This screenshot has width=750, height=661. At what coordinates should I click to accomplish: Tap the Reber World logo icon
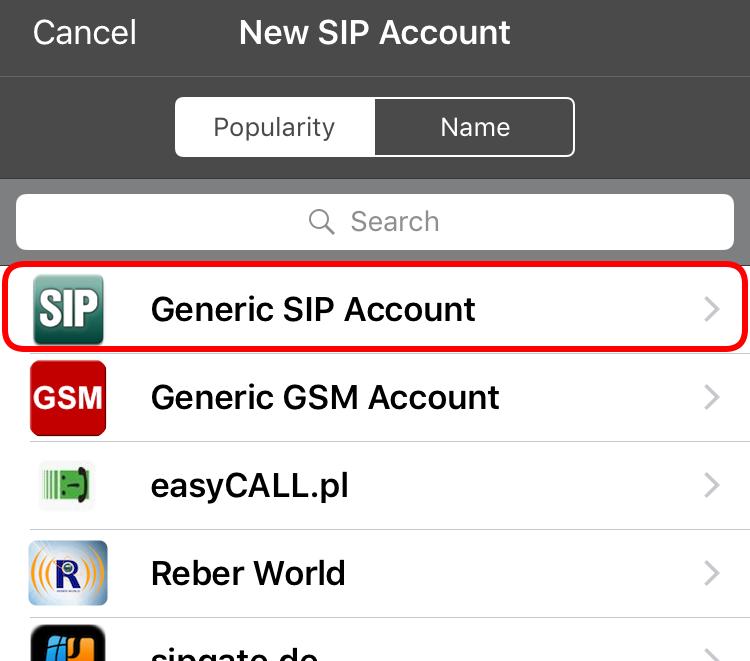[x=68, y=573]
